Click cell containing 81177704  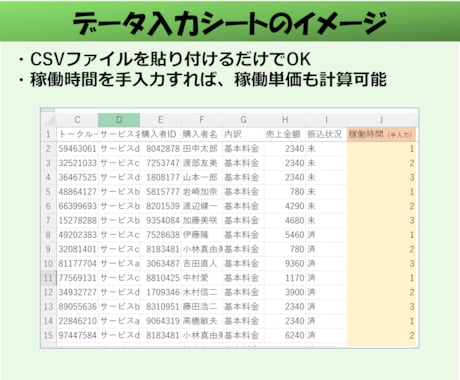(x=77, y=263)
